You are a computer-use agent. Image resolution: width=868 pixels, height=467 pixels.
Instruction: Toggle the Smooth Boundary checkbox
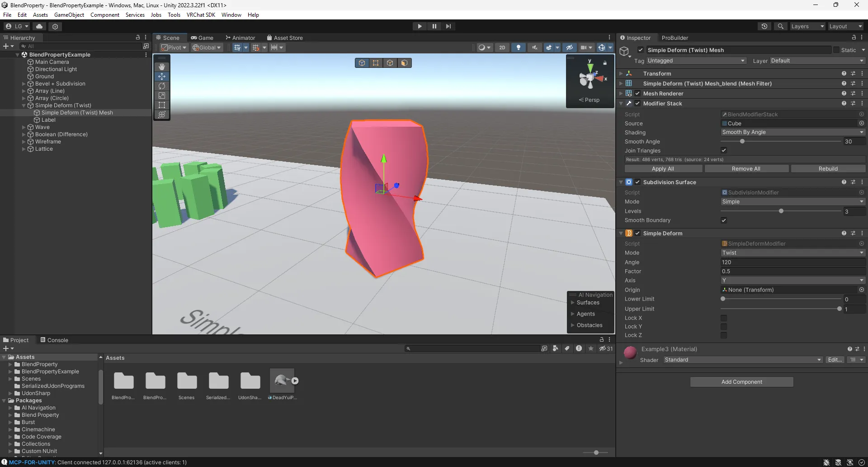pos(724,220)
